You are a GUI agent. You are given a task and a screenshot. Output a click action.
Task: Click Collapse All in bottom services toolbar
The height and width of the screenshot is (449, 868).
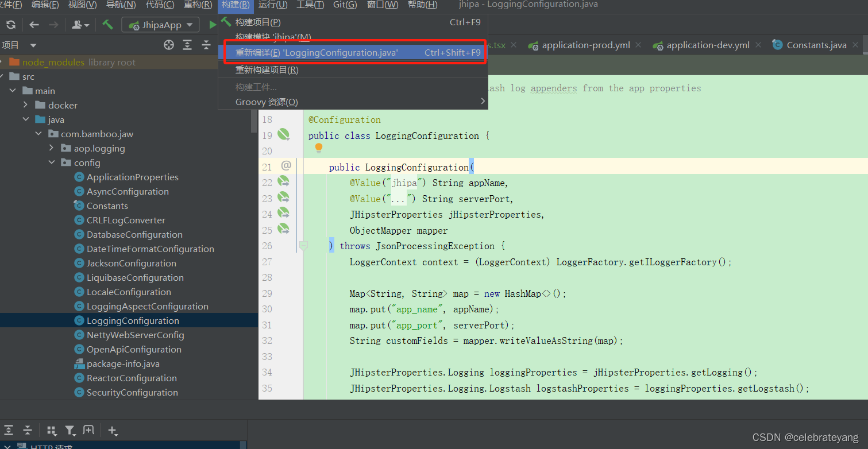[28, 430]
